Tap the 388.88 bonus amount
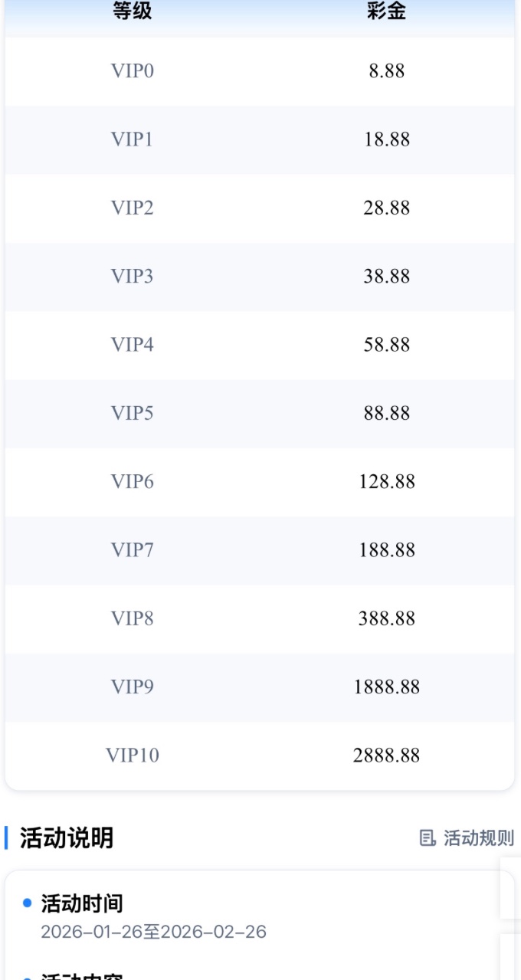The height and width of the screenshot is (980, 521). coord(386,618)
